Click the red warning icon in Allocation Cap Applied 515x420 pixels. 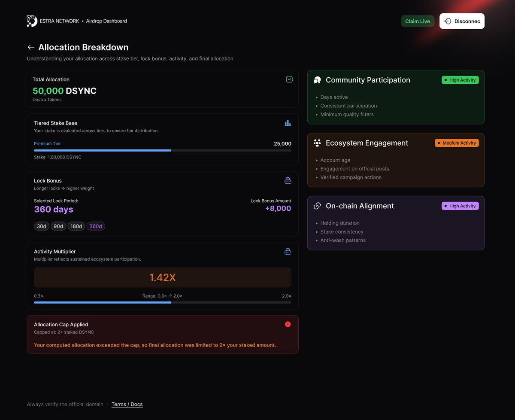coord(288,324)
